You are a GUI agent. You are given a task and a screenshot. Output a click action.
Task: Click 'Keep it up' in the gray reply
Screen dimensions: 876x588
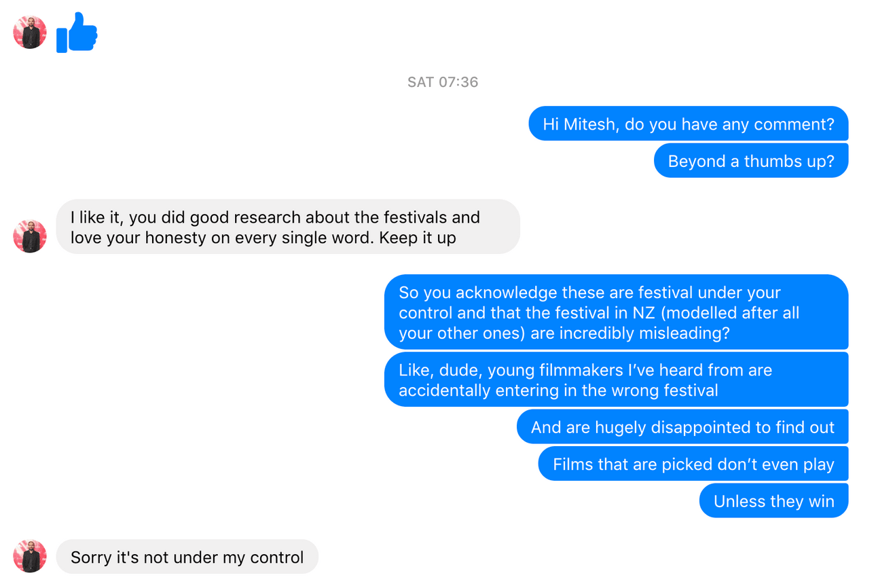[418, 238]
